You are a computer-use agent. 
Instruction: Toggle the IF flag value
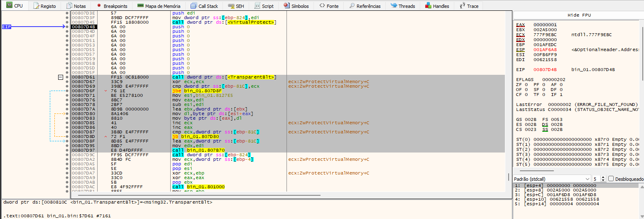[561, 94]
